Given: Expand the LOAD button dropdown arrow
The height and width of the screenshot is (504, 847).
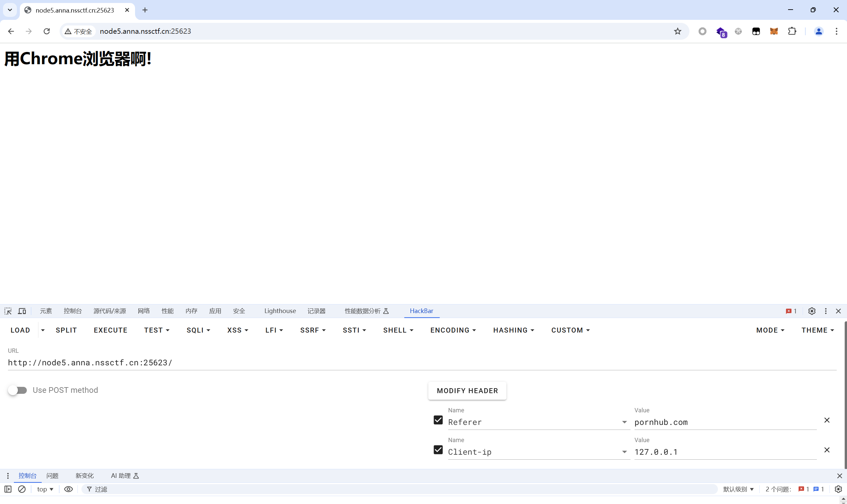Looking at the screenshot, I should [43, 330].
